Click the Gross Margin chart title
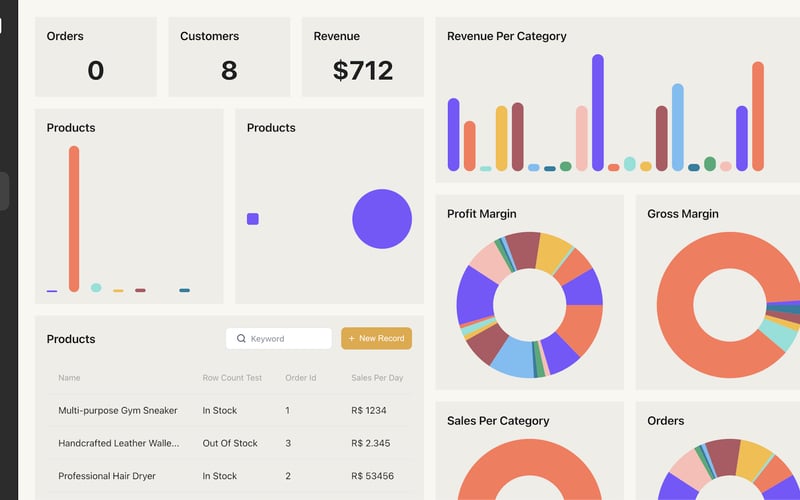Image resolution: width=800 pixels, height=500 pixels. click(x=683, y=214)
